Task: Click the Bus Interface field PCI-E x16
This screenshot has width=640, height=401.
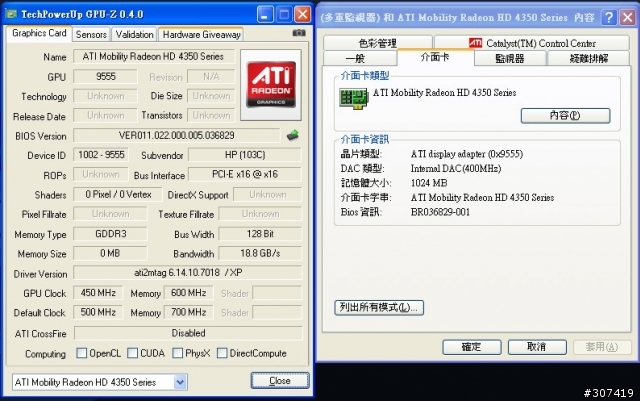Action: [244, 174]
